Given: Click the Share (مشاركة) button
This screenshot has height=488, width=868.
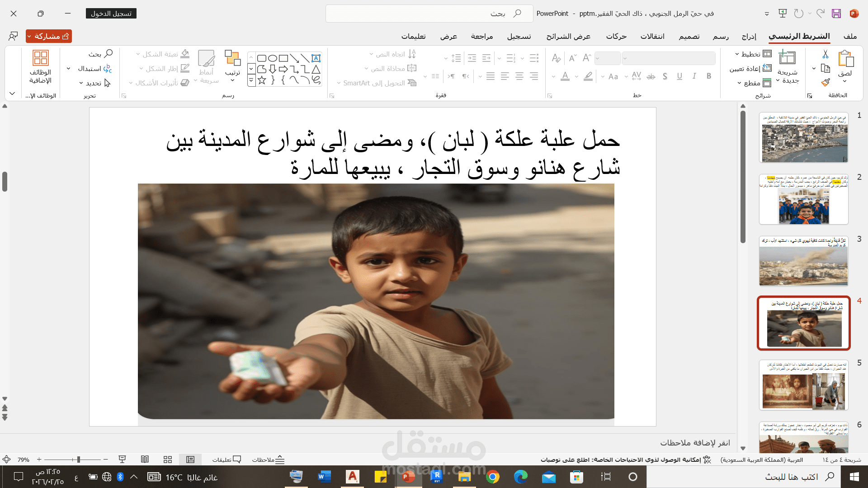Looking at the screenshot, I should click(x=49, y=36).
